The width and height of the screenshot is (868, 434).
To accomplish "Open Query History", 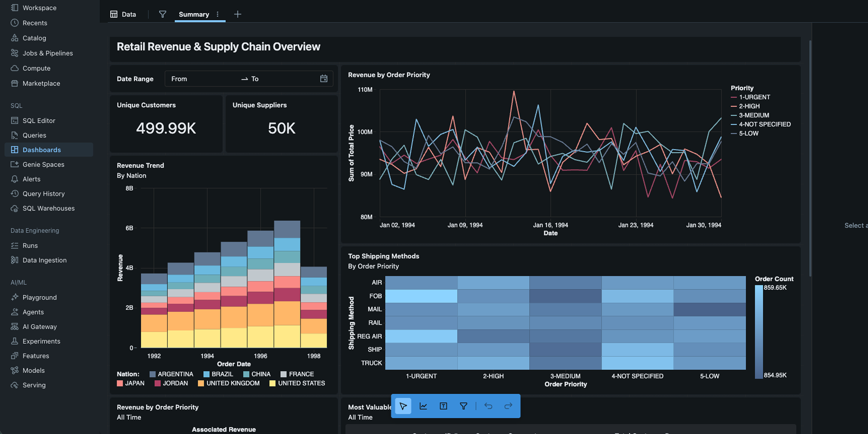I will tap(38, 194).
